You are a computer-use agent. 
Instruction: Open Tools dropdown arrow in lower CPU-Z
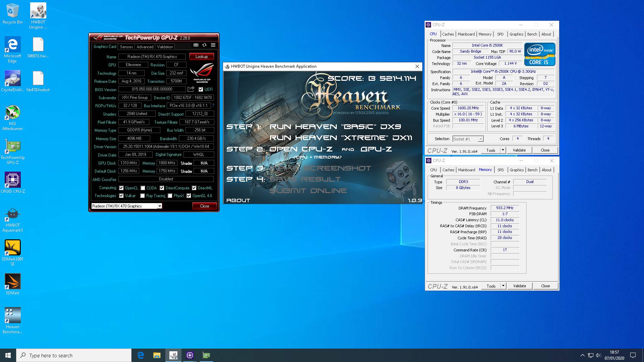503,286
